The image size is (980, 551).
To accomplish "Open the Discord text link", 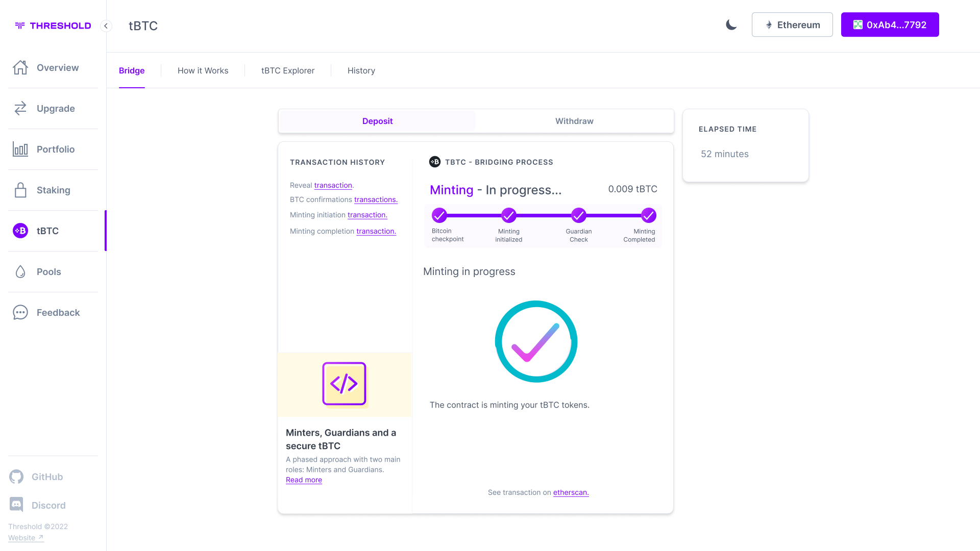I will click(x=48, y=505).
